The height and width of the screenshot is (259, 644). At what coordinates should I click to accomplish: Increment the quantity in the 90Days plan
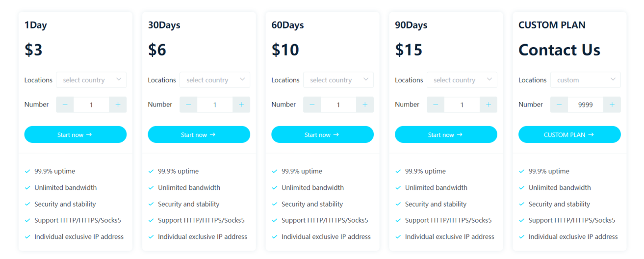click(x=489, y=104)
